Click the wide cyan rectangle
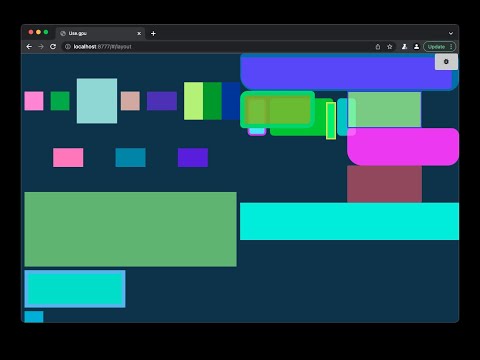 tap(349, 221)
